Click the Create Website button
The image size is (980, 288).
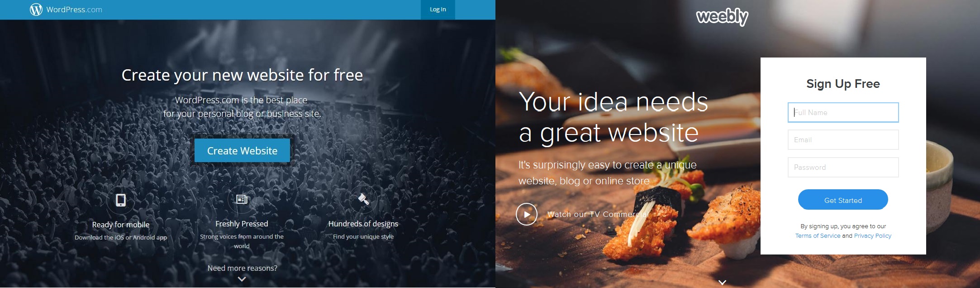point(242,150)
